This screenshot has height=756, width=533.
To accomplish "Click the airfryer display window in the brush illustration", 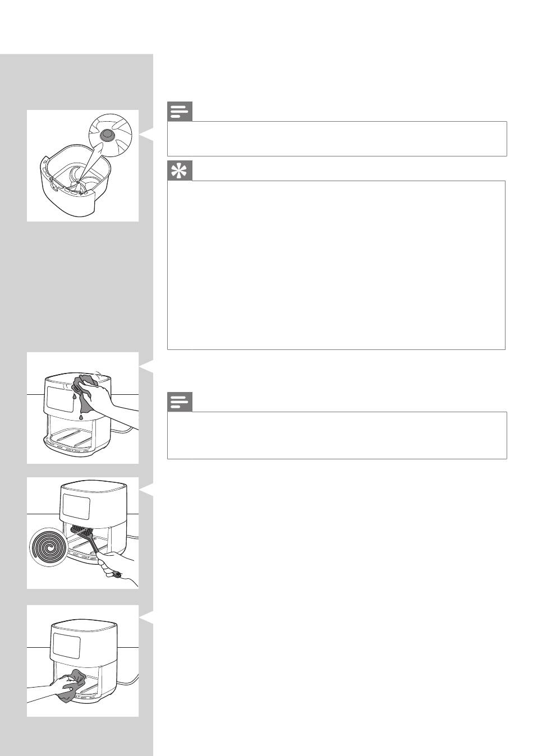I will tap(76, 506).
